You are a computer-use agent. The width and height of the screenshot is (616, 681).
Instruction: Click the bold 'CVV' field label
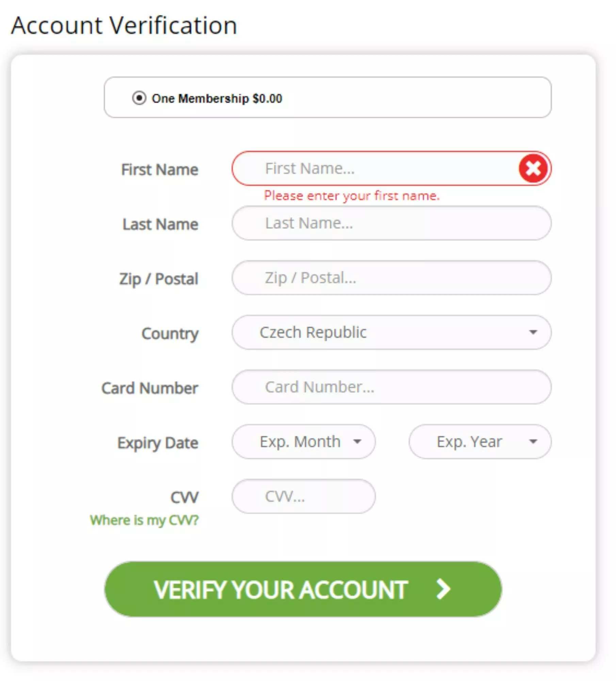(184, 497)
